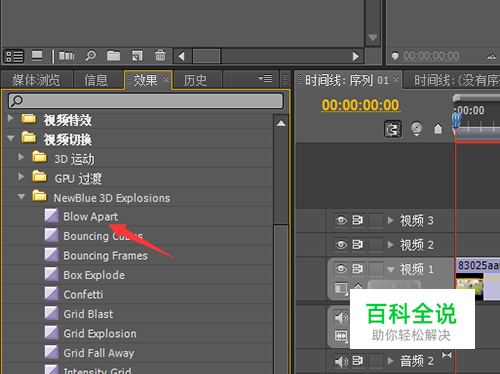Toggle track lock box on 视频 3

(x=376, y=220)
